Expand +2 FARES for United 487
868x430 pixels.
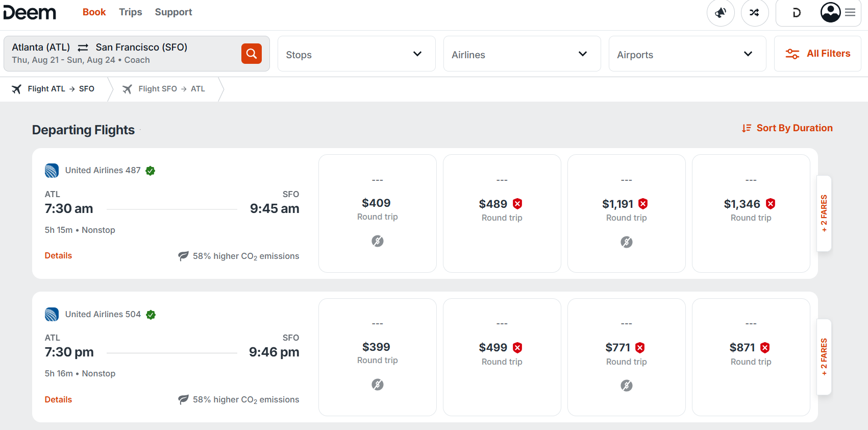[x=824, y=213]
